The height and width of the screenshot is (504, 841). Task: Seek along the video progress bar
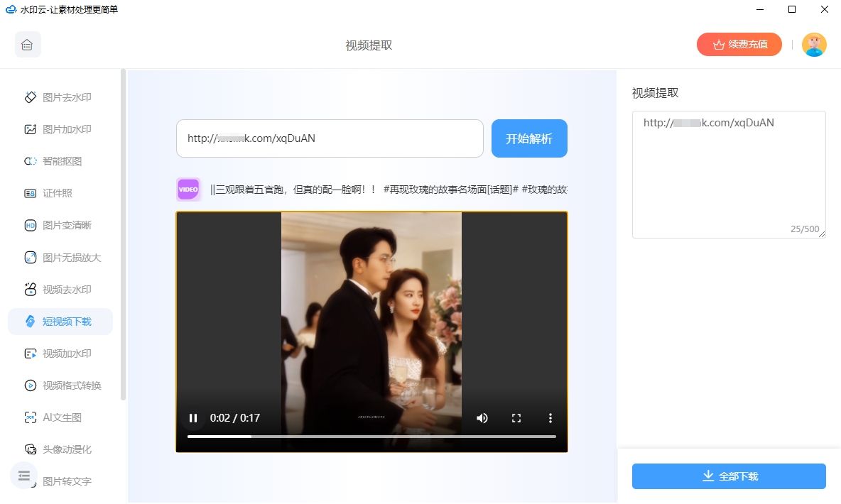[x=371, y=437]
